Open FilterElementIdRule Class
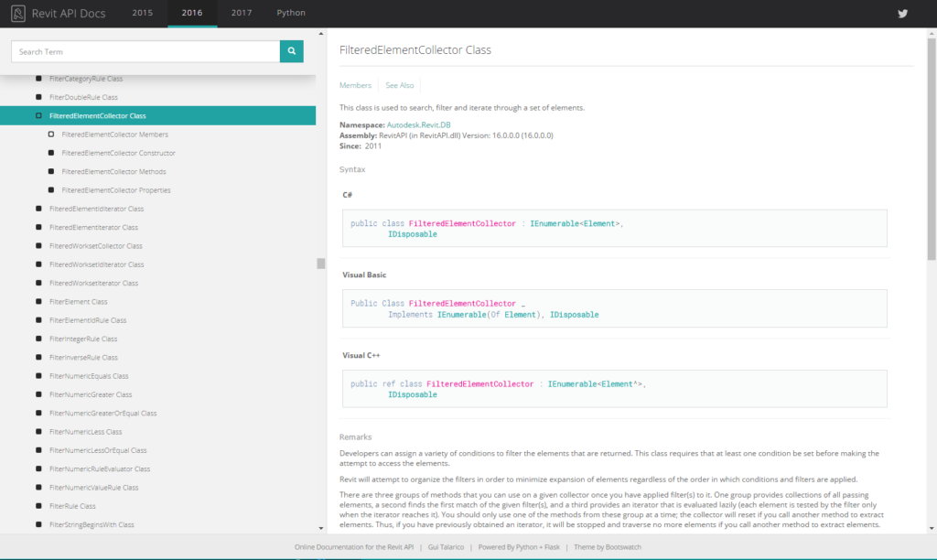Viewport: 937px width, 560px height. [x=88, y=319]
